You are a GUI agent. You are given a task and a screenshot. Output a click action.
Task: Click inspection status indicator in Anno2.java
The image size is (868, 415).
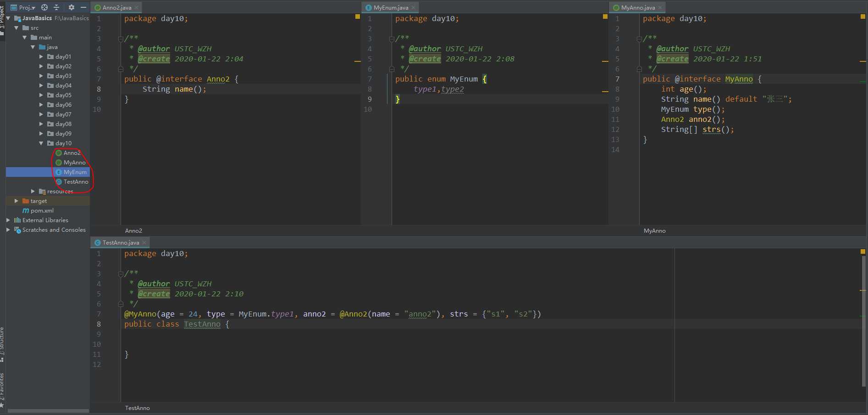coord(358,16)
